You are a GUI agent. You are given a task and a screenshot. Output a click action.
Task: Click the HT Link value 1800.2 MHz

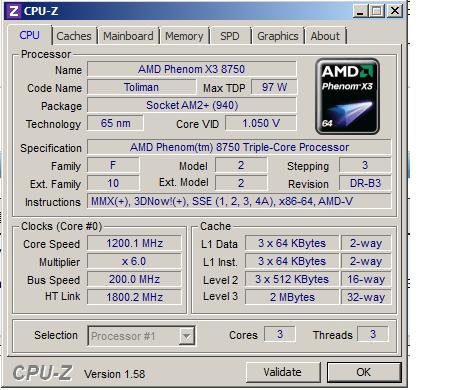[x=134, y=297]
